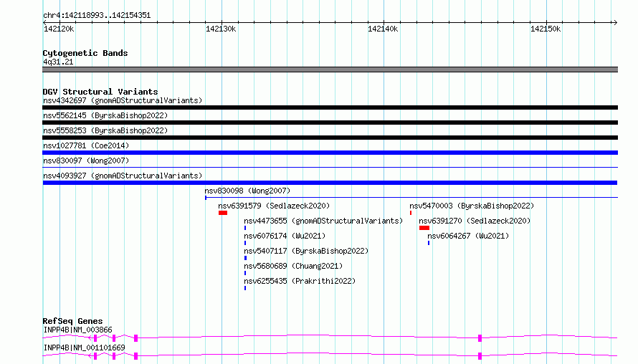
Task: Open variant nsv830098 (Wong2007)
Action: (x=247, y=191)
